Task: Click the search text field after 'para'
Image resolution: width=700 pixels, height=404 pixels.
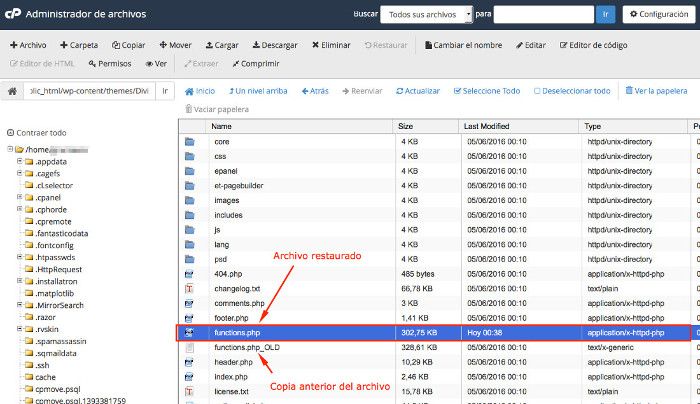Action: pyautogui.click(x=544, y=14)
